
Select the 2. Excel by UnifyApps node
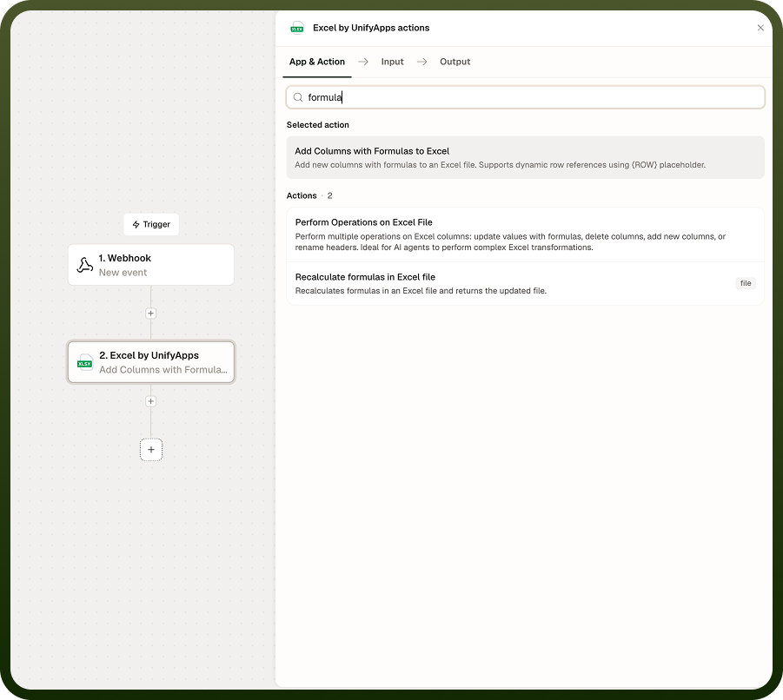[x=151, y=362]
